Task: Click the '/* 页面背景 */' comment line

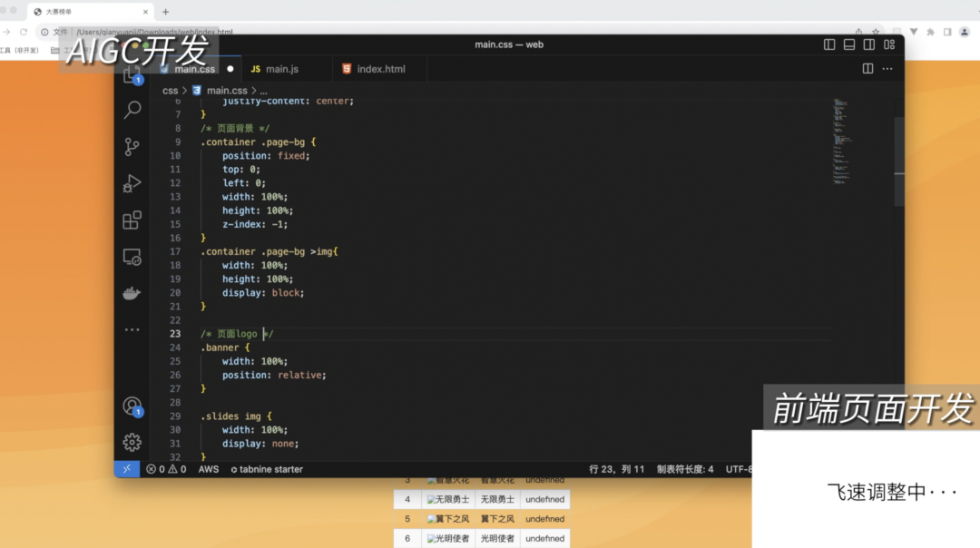Action: coord(235,128)
